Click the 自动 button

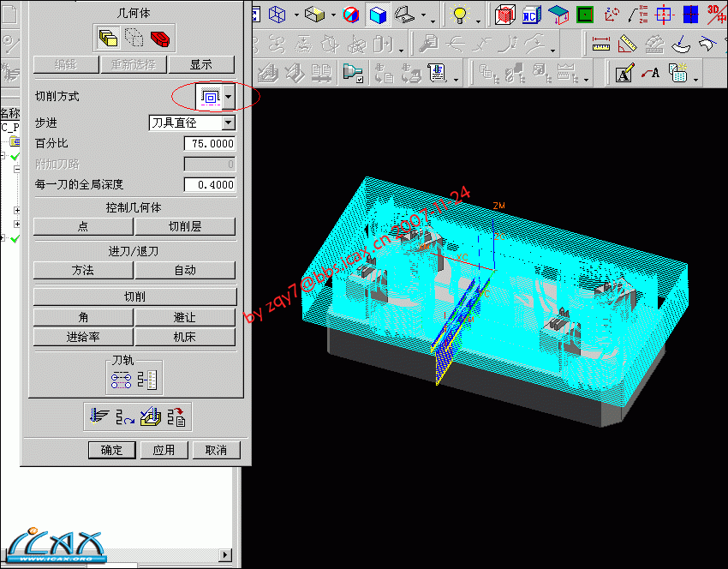185,270
